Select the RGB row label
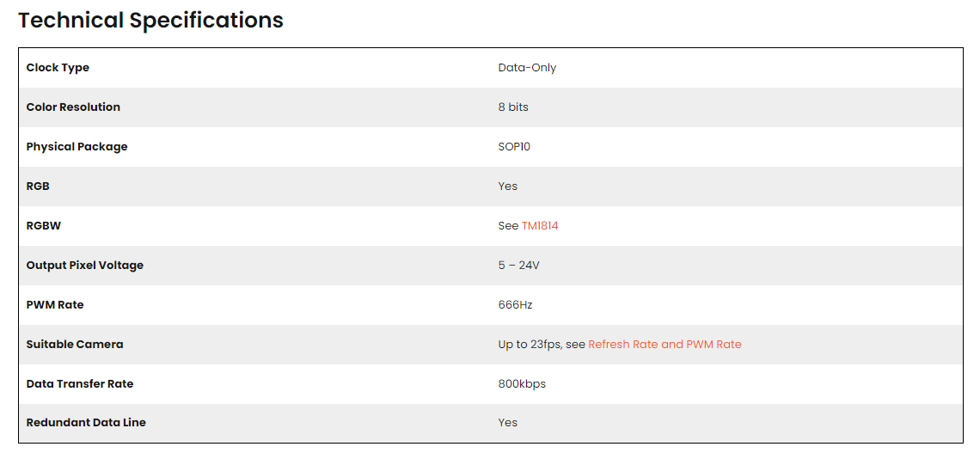Image resolution: width=980 pixels, height=459 pixels. [x=38, y=186]
